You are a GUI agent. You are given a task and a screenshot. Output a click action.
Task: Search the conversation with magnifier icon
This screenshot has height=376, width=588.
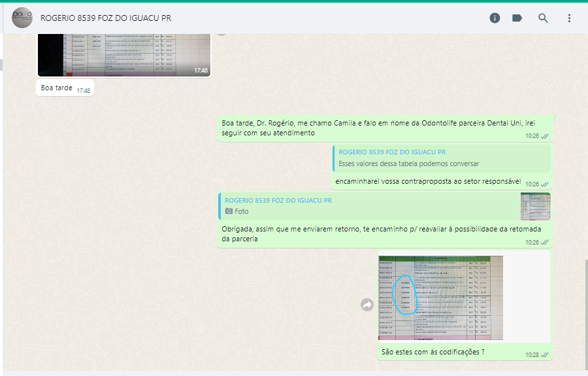543,18
